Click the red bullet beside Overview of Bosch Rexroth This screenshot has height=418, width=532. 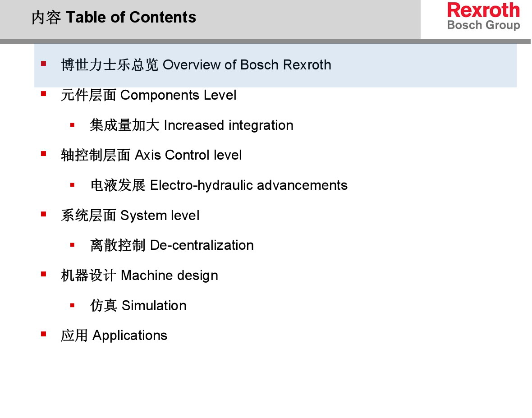point(44,64)
